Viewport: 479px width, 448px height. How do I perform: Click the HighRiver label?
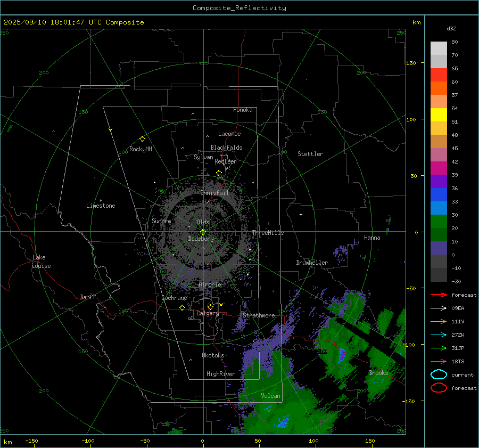click(x=221, y=374)
